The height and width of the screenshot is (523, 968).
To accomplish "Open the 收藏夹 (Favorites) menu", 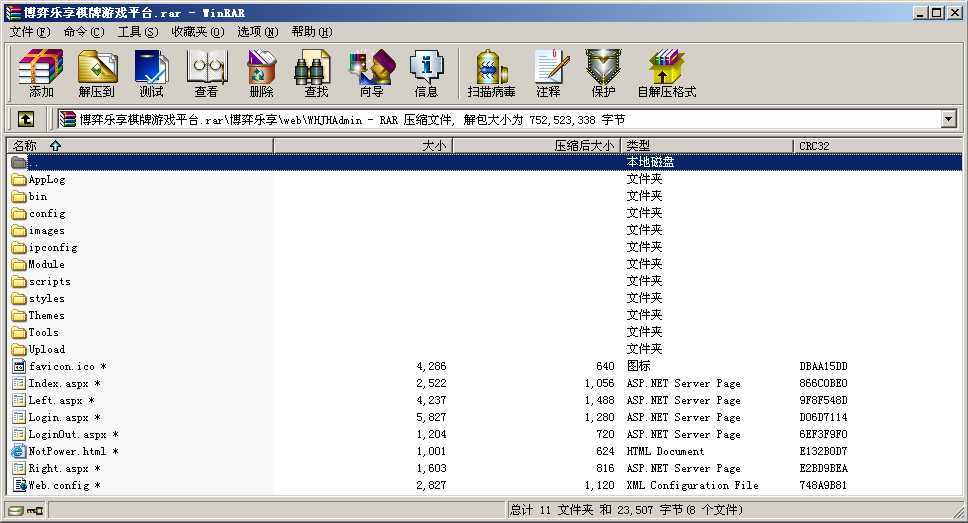I will 197,31.
